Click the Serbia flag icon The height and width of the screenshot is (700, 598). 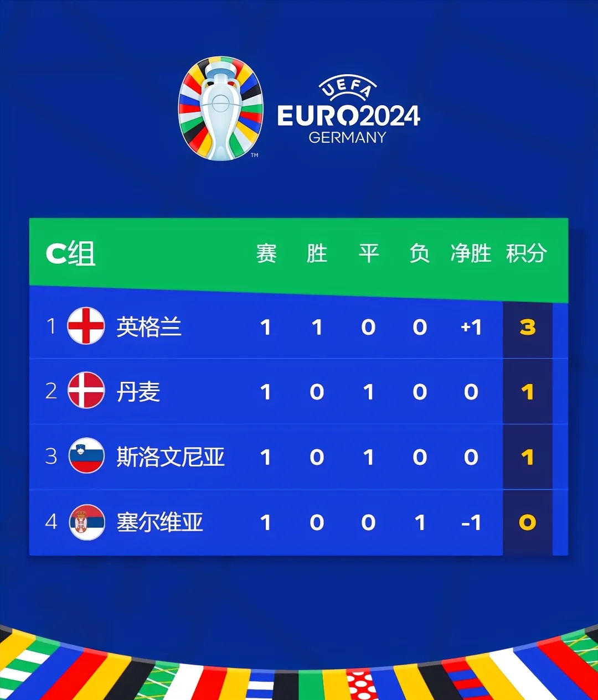click(86, 522)
